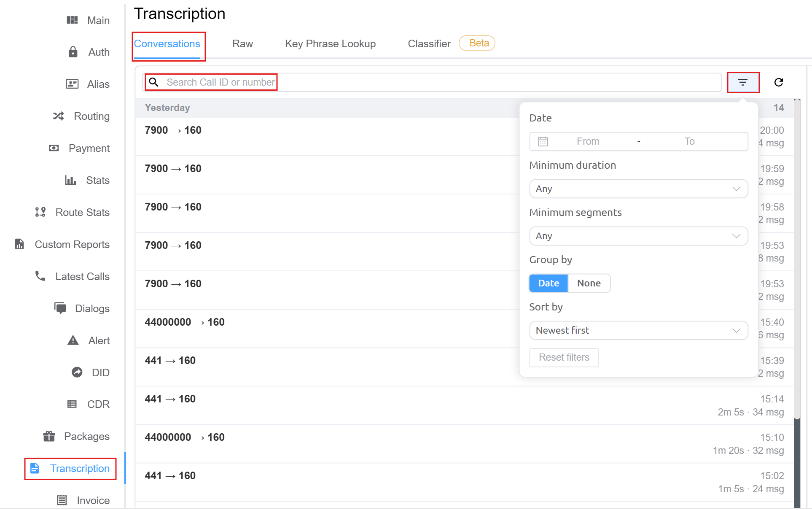Click the Routing shuffle icon
812x510 pixels.
(59, 116)
